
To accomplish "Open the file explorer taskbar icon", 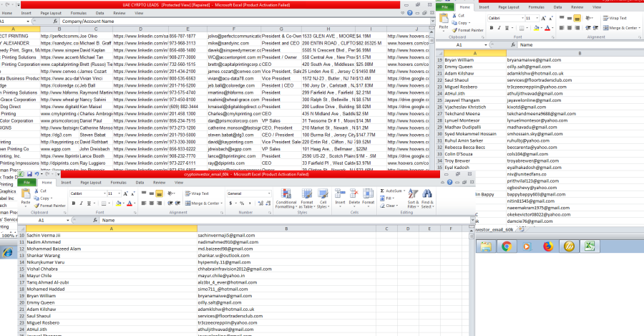I will (486, 246).
